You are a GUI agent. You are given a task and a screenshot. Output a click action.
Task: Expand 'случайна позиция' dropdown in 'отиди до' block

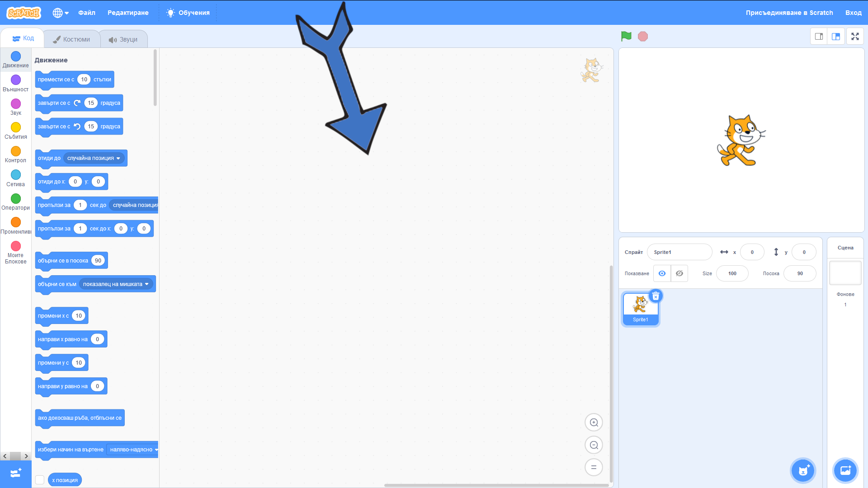118,158
